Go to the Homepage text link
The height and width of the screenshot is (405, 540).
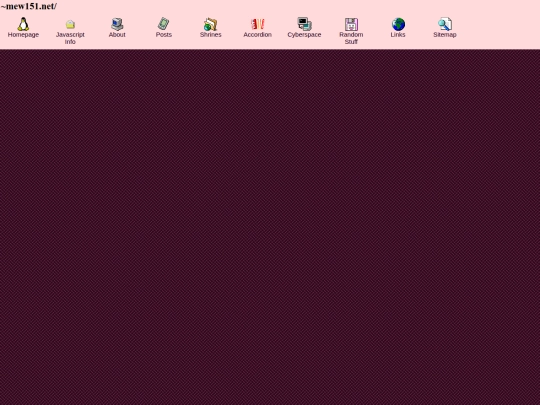point(23,35)
